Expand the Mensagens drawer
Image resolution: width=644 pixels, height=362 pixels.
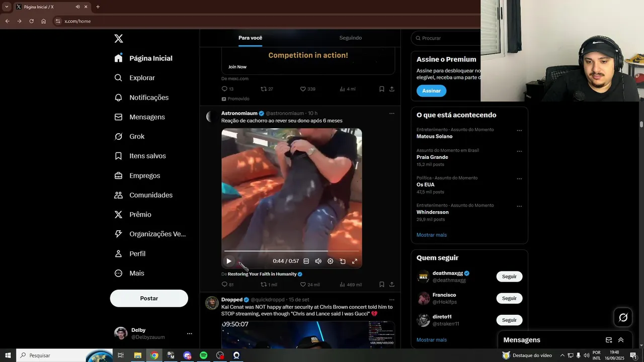click(x=621, y=340)
